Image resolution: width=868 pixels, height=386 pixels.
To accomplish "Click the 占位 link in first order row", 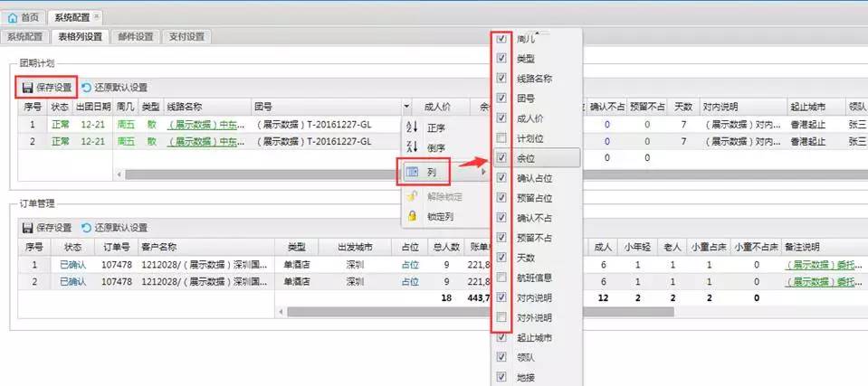I will [410, 265].
